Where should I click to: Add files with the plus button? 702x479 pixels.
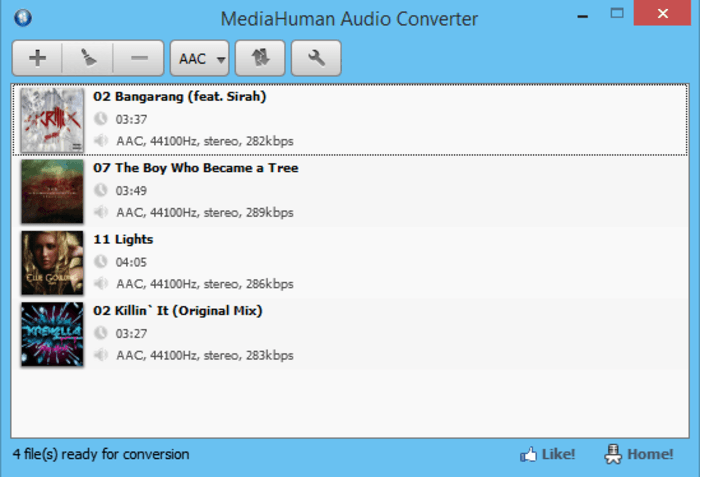click(37, 58)
